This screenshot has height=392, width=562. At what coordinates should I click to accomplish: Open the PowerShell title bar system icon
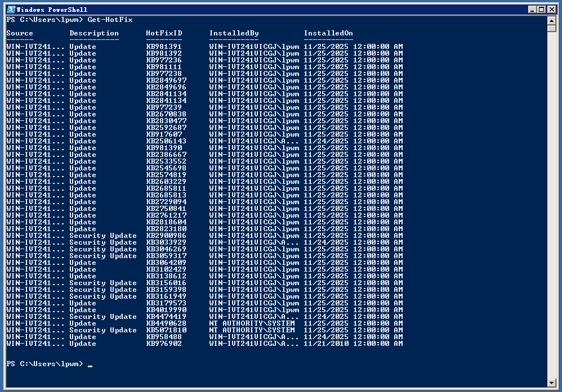point(11,10)
